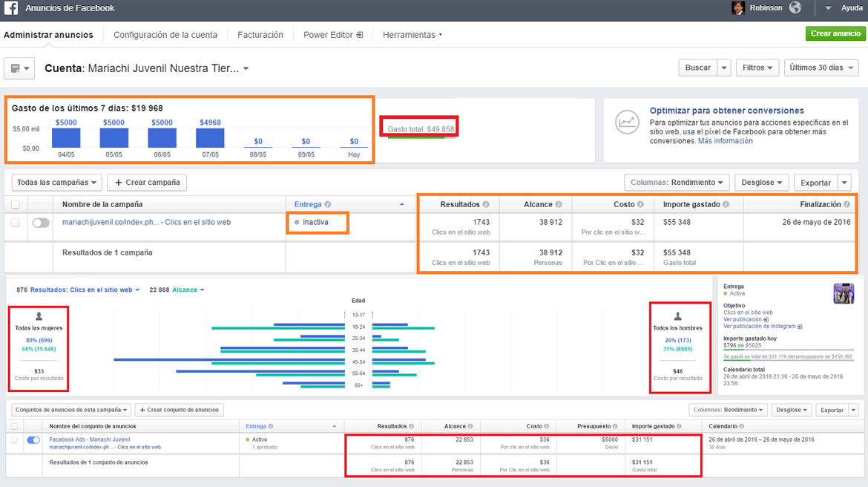Screen dimensions: 868x487
Task: Click the conversions chart icon
Action: point(627,122)
